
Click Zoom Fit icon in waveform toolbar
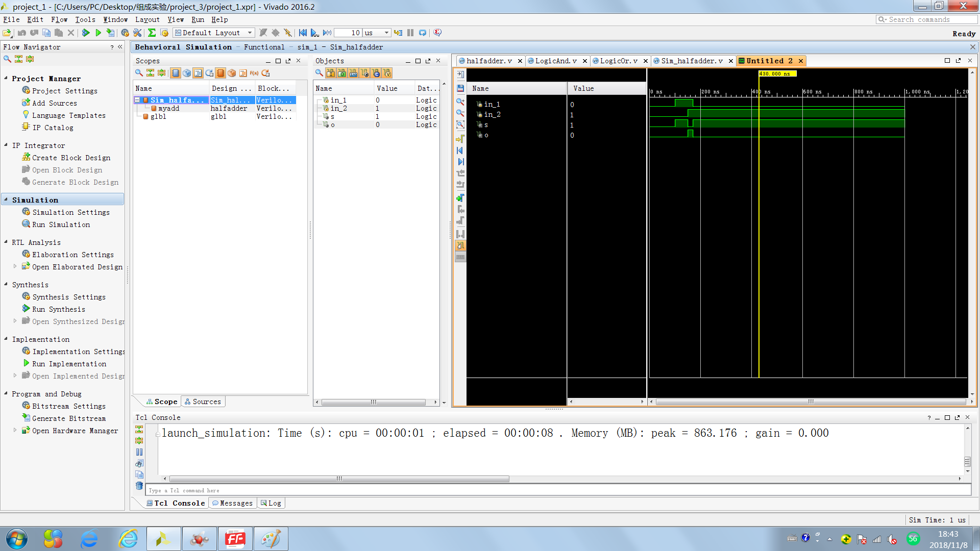click(460, 124)
